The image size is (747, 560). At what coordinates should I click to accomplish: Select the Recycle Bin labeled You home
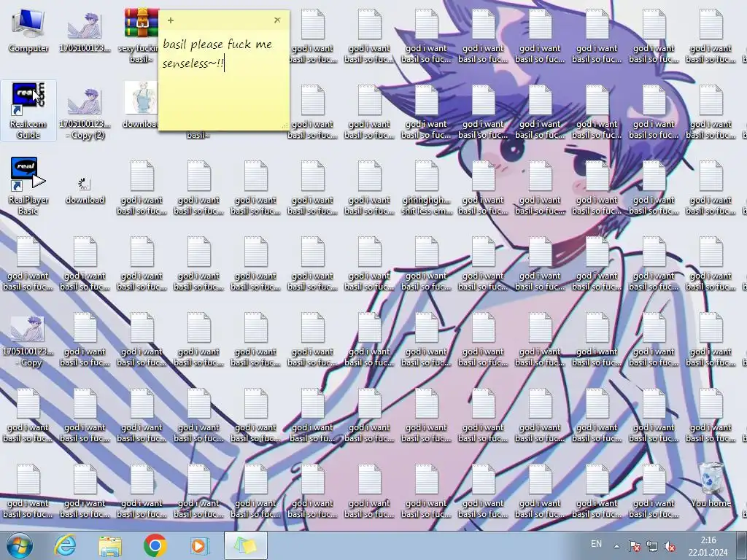(x=711, y=485)
